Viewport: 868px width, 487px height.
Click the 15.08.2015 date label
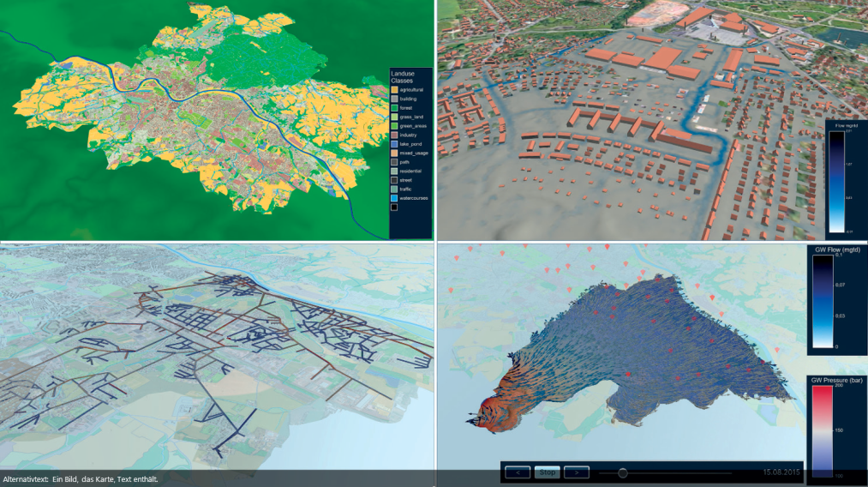[x=783, y=472]
